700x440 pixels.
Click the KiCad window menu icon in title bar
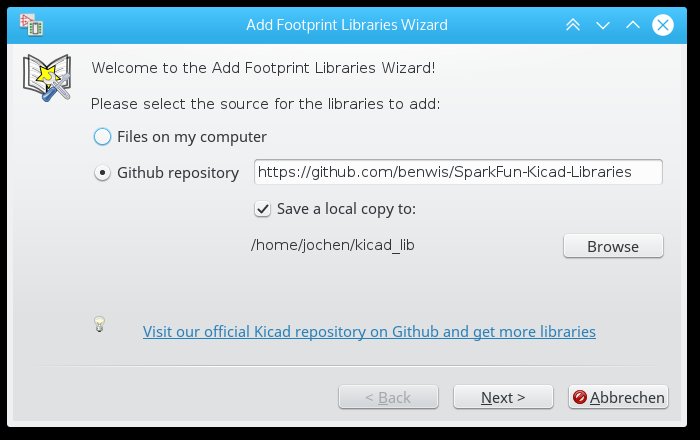click(31, 25)
